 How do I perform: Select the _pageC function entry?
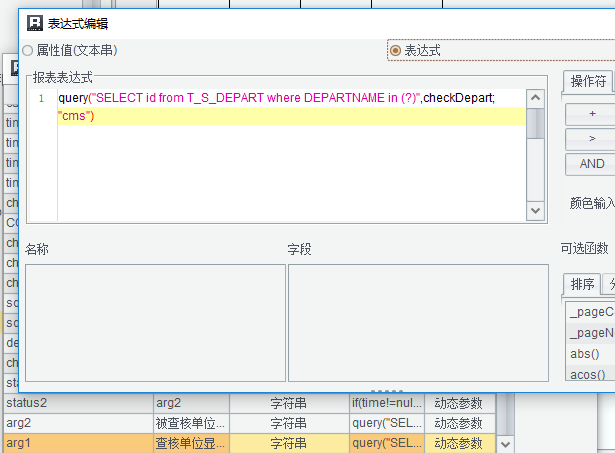point(591,312)
